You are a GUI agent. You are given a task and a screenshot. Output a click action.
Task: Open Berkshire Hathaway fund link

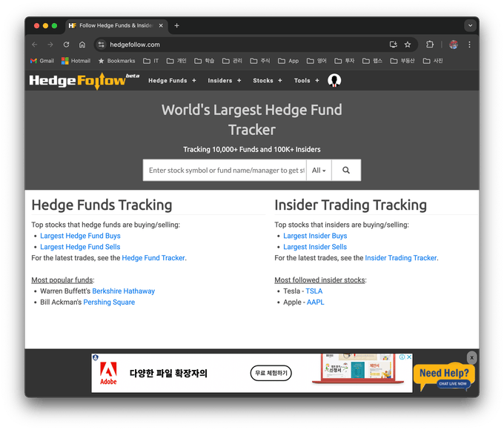(x=124, y=291)
